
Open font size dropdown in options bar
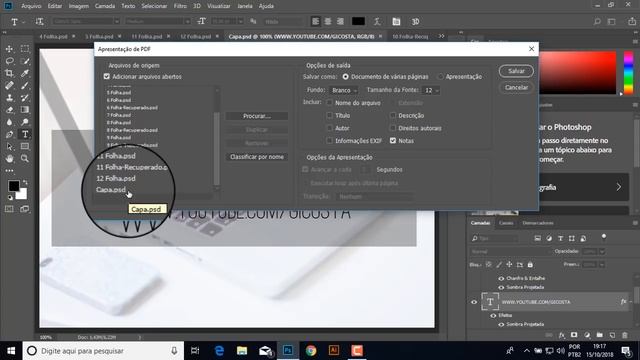(x=240, y=22)
